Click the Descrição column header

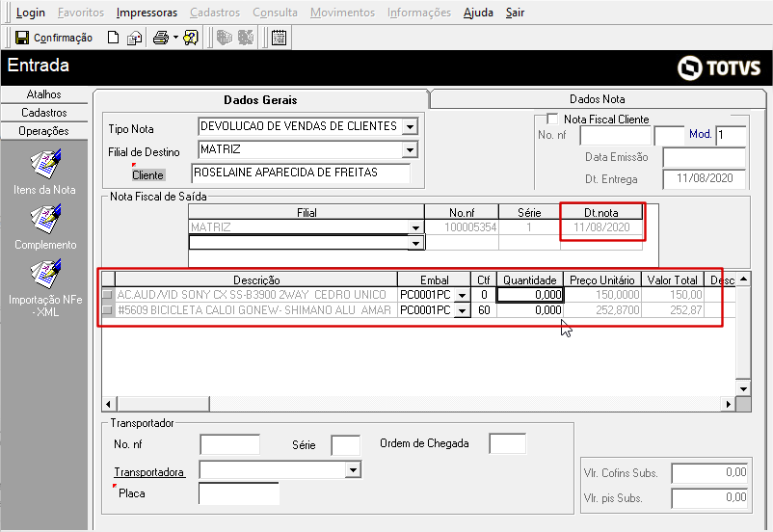[x=256, y=280]
